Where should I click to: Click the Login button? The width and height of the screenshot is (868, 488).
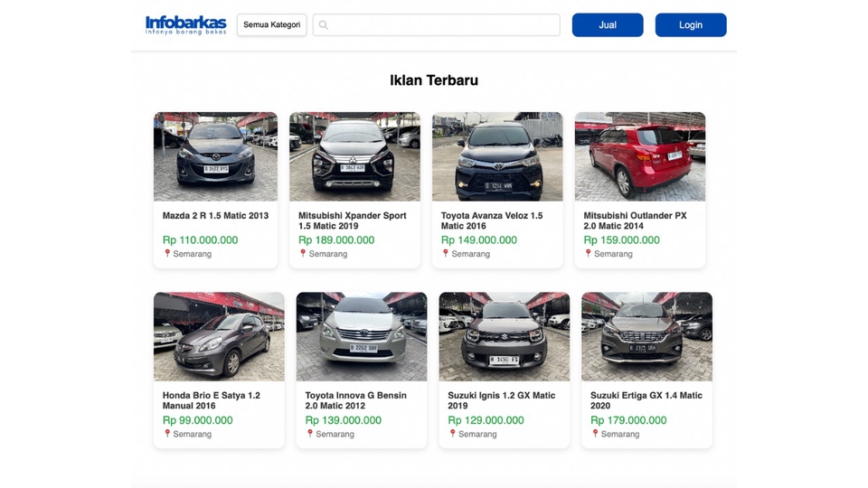[690, 25]
